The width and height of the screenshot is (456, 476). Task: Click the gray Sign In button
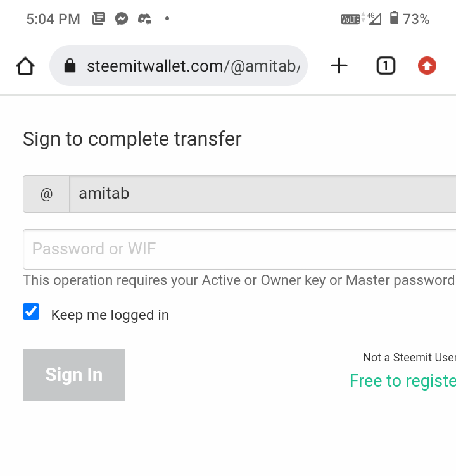[74, 375]
